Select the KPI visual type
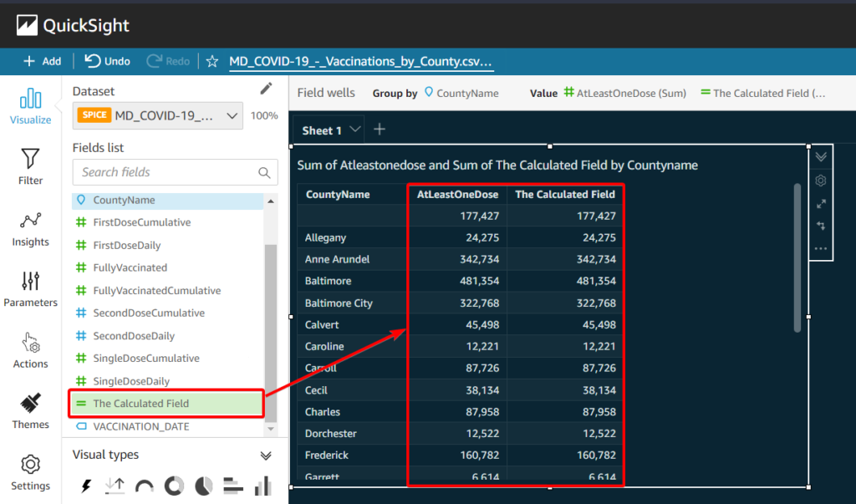Viewport: 856px width, 504px height. tap(115, 485)
